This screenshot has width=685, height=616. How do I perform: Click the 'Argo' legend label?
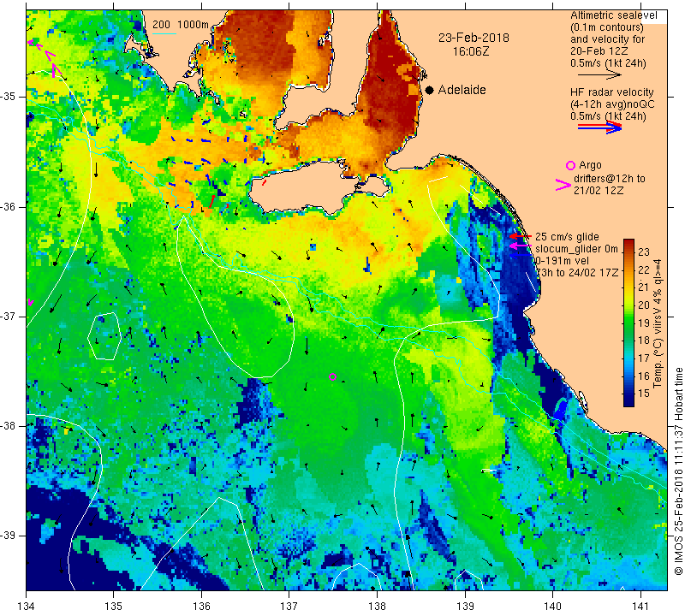pos(590,165)
